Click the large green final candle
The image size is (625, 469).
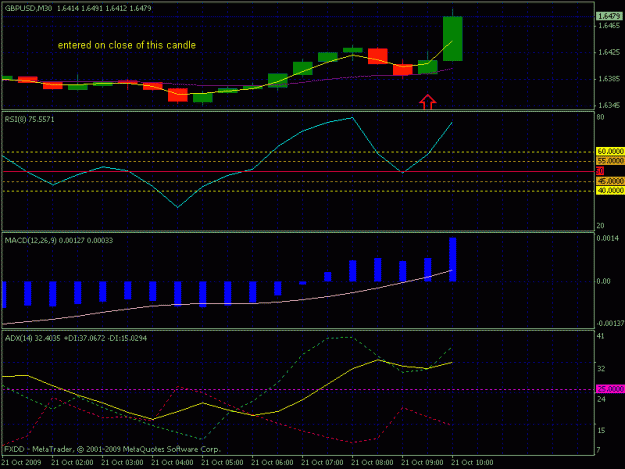453,39
